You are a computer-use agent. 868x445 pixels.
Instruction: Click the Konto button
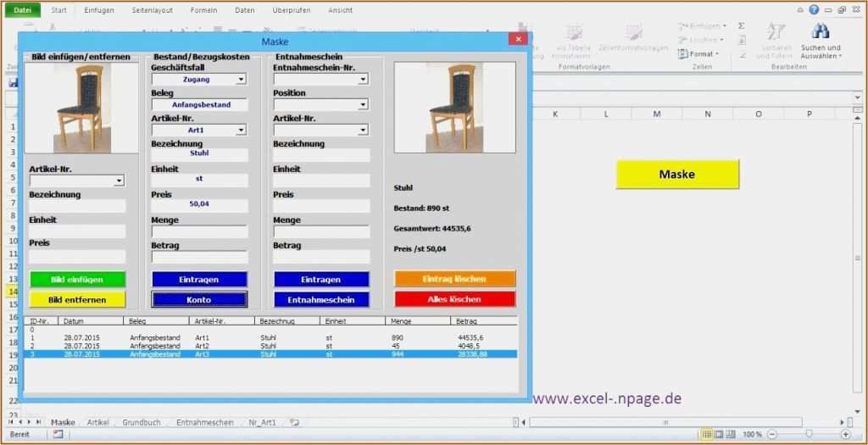click(x=199, y=299)
